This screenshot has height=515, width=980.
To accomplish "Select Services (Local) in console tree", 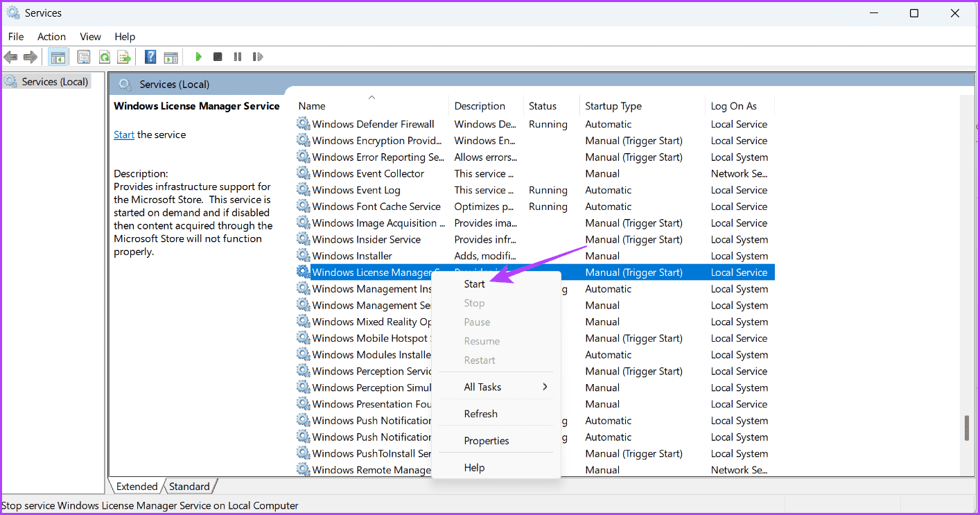I will 55,82.
